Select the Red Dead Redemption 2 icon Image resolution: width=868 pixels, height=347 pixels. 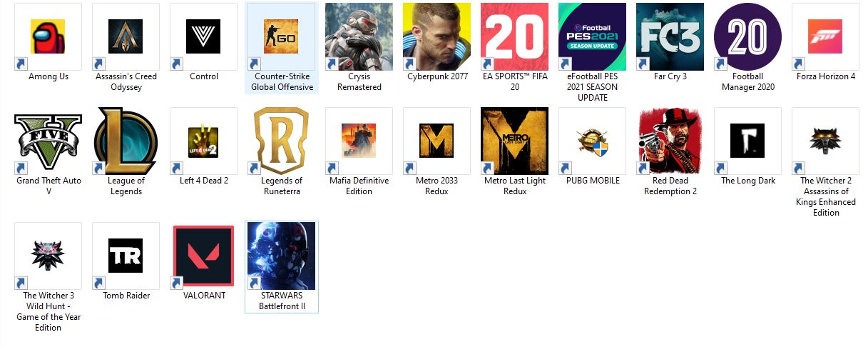(x=670, y=141)
